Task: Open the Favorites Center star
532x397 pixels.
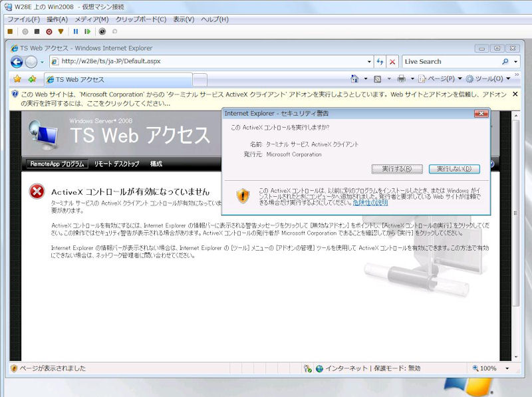Action: [17, 79]
